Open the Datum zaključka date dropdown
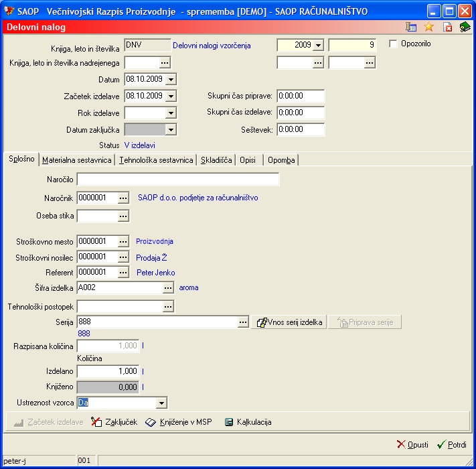476x469 pixels. pyautogui.click(x=171, y=130)
